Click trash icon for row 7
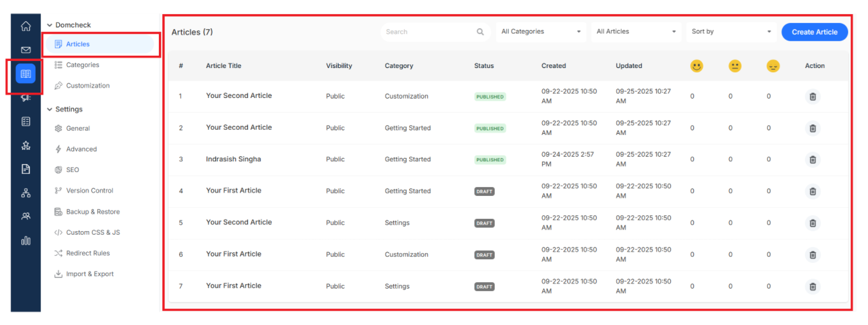The image size is (868, 325). tap(812, 286)
